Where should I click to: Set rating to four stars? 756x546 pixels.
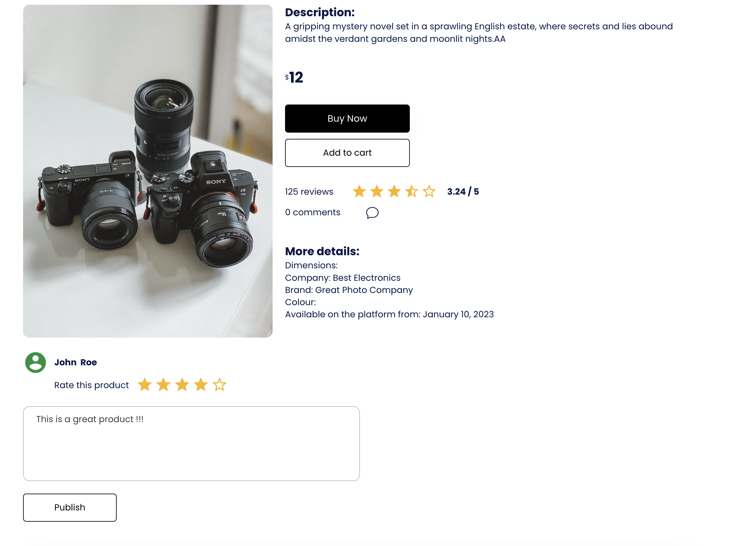[x=201, y=385]
